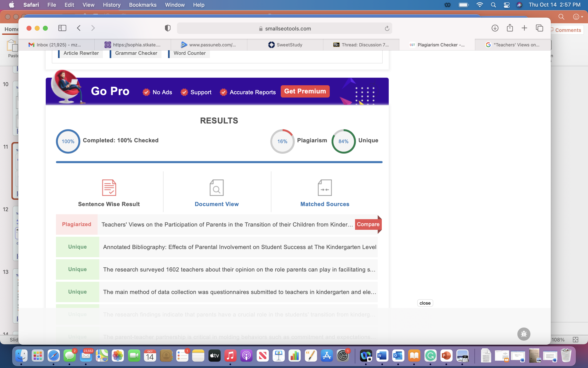Switch to the Thread: Discussion 7 tab

[361, 45]
